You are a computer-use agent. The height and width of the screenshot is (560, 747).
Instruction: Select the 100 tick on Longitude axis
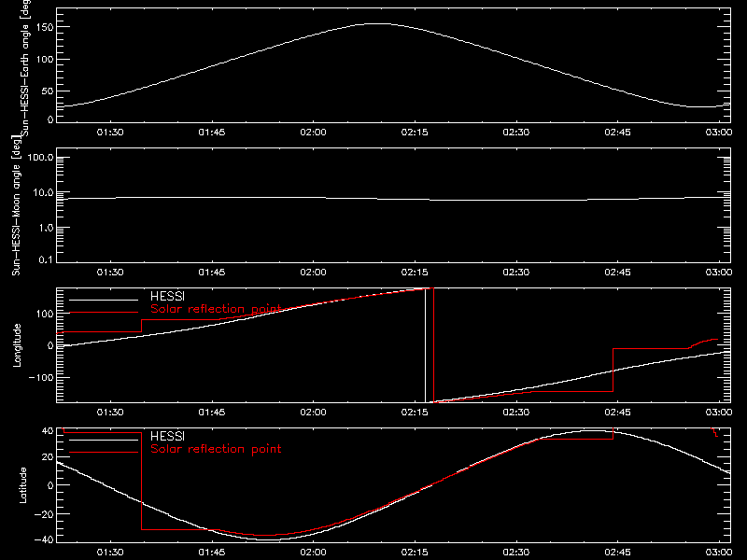[46, 314]
